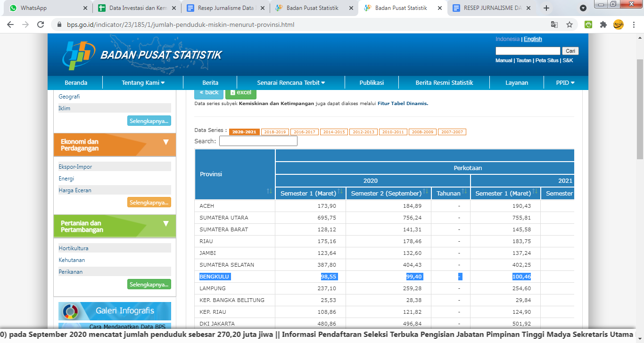Viewport: 644px width, 343px height.
Task: Bookmark this page with the star icon
Action: click(x=569, y=24)
